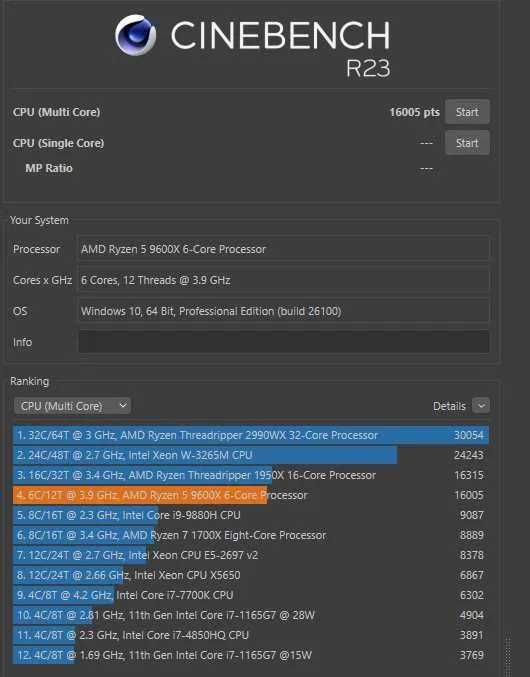This screenshot has height=677, width=530.
Task: Click the Cinebench logo sphere icon
Action: pos(136,35)
